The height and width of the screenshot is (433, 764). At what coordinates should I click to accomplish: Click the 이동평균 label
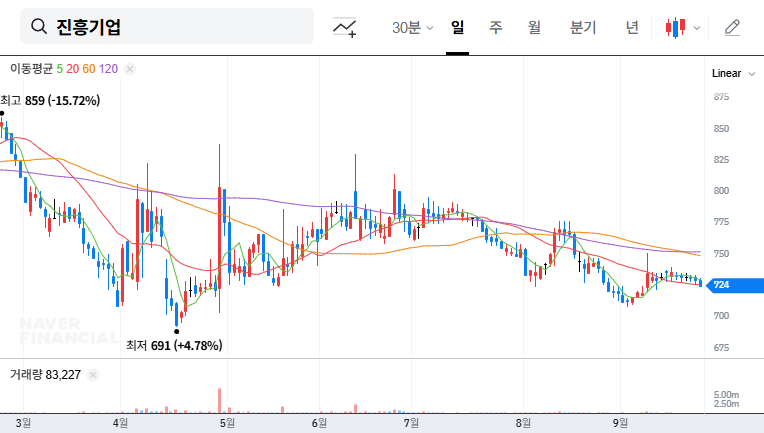[x=32, y=69]
